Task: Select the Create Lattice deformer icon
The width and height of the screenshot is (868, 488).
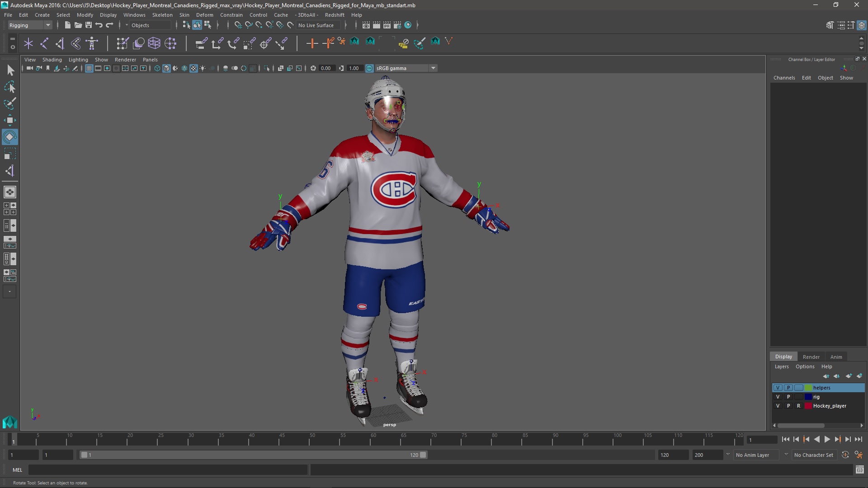Action: tap(154, 43)
